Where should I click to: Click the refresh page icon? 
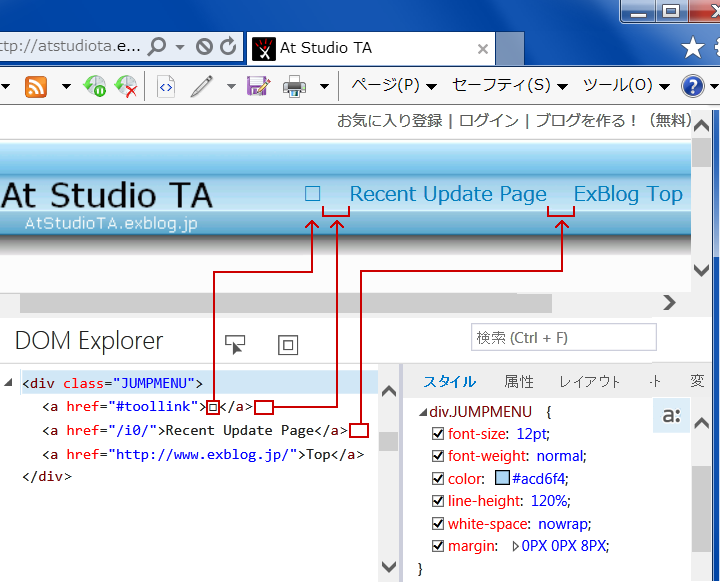click(x=228, y=46)
